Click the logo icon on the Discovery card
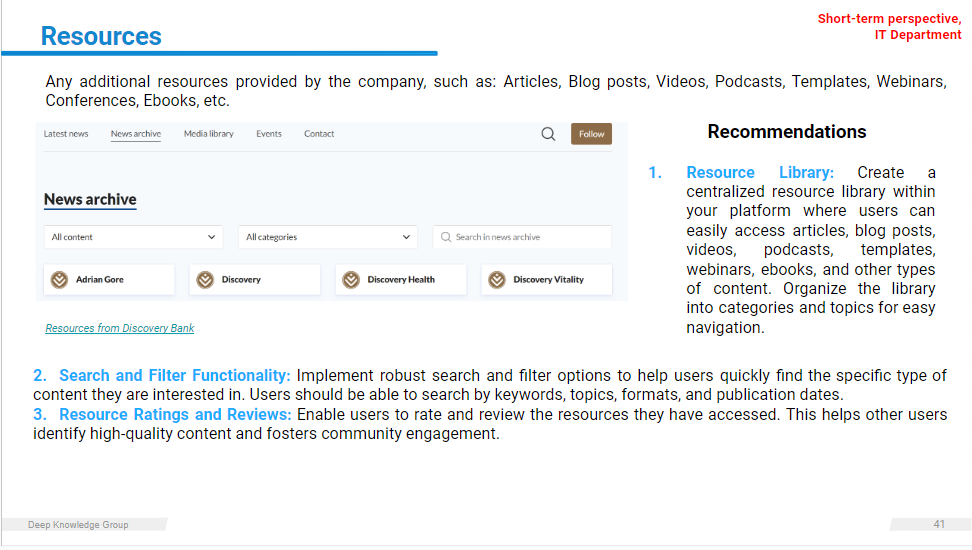The height and width of the screenshot is (550, 972). pyautogui.click(x=205, y=280)
